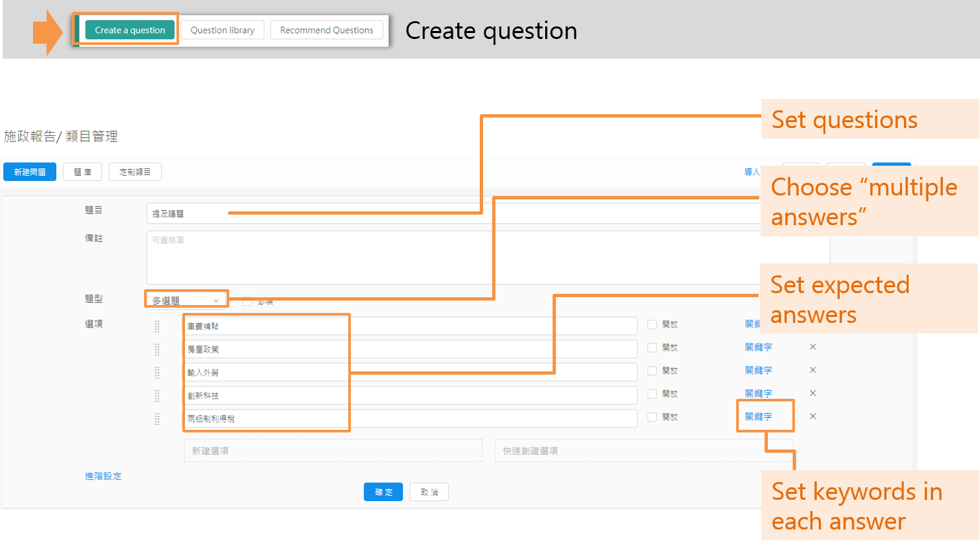Click the drag handle beside 創新科技 option

point(157,395)
